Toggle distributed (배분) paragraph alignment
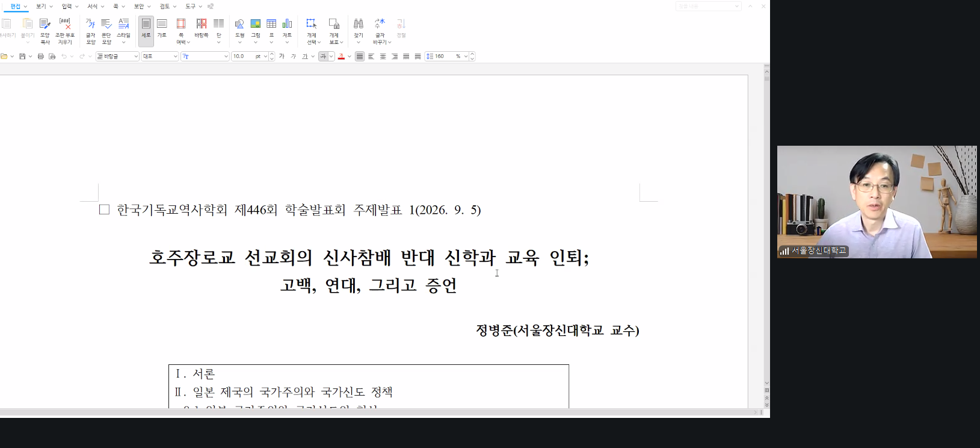Image resolution: width=980 pixels, height=448 pixels. (406, 57)
